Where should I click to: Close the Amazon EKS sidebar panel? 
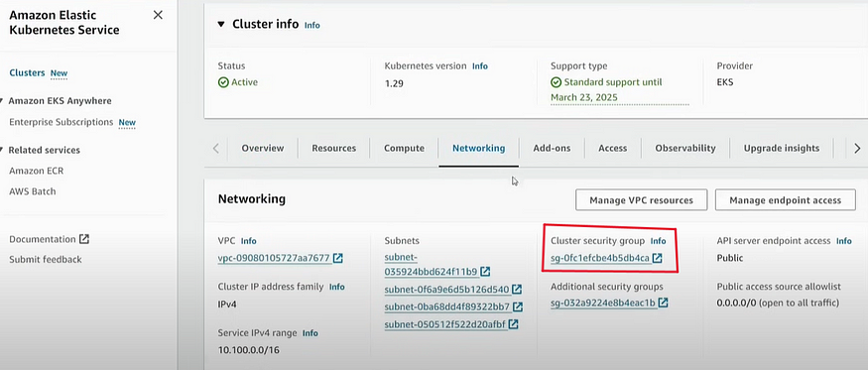pos(158,15)
